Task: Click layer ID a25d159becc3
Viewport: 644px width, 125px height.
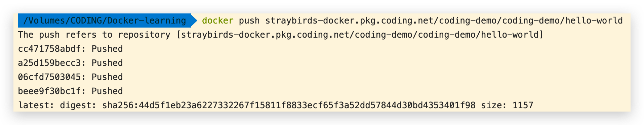Action: coord(50,63)
